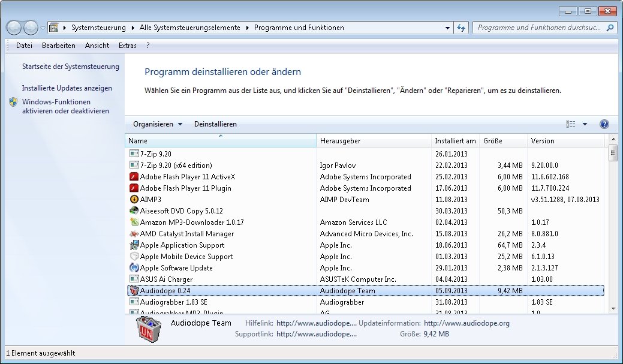Click inside the search programs field
The image size is (623, 364).
click(540, 28)
